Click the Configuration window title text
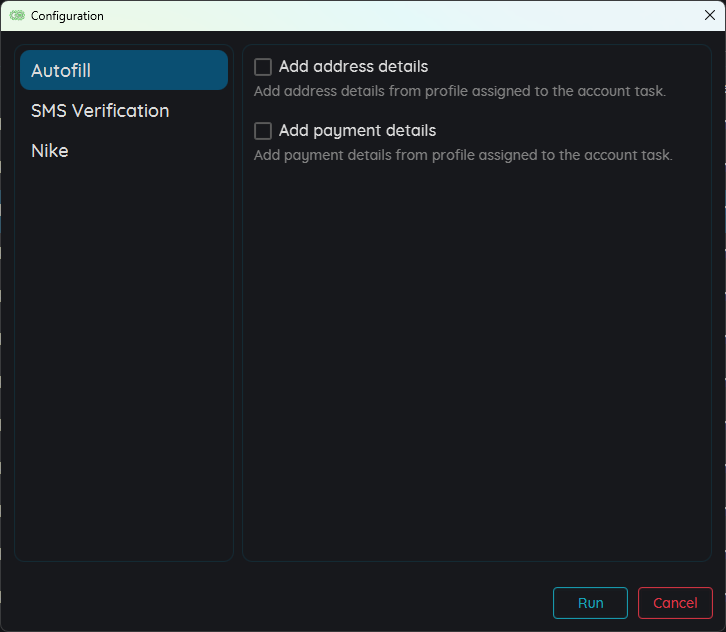The width and height of the screenshot is (726, 632). [67, 16]
